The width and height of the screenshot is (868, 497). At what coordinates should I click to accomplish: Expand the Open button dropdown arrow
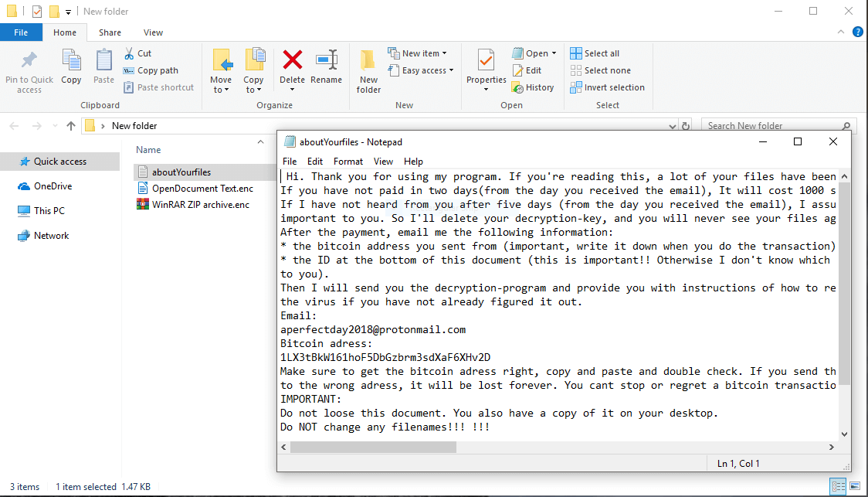(x=554, y=53)
